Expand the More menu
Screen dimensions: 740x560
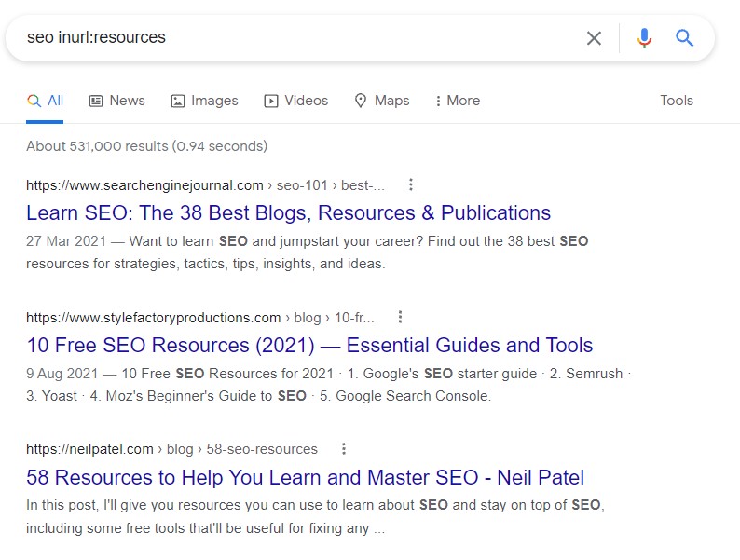pos(458,101)
